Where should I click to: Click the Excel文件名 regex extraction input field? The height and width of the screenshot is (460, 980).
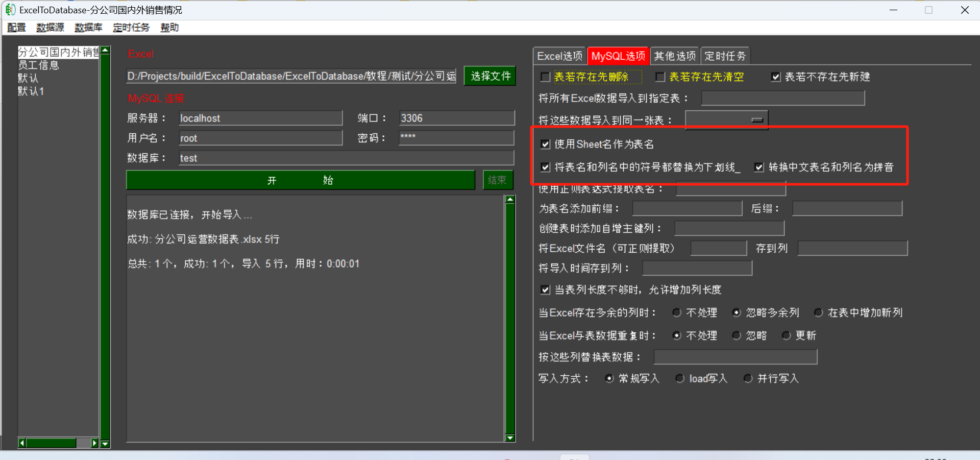719,248
